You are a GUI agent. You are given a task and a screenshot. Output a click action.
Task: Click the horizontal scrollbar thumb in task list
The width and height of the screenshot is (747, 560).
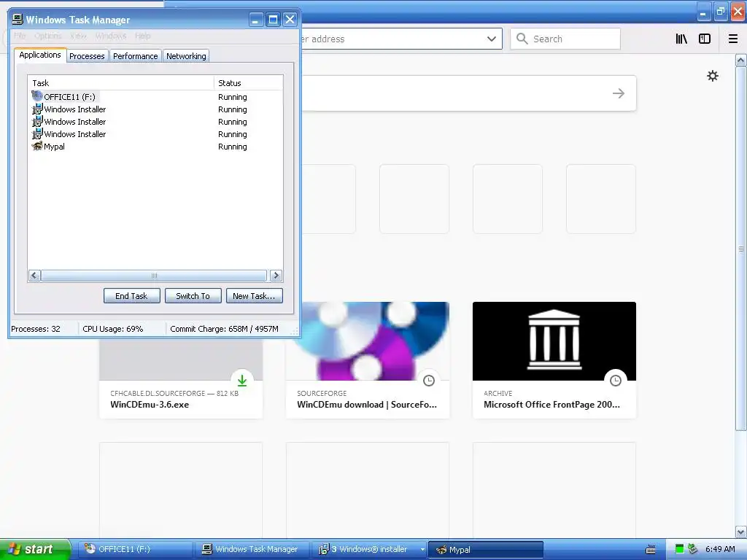(x=154, y=275)
